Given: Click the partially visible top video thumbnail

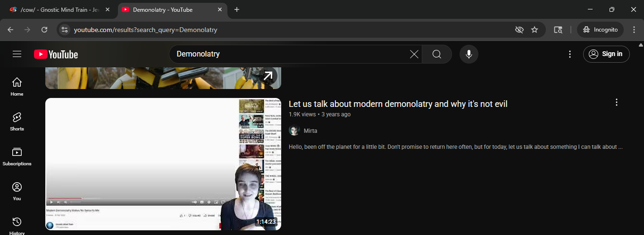Looking at the screenshot, I should point(163,78).
